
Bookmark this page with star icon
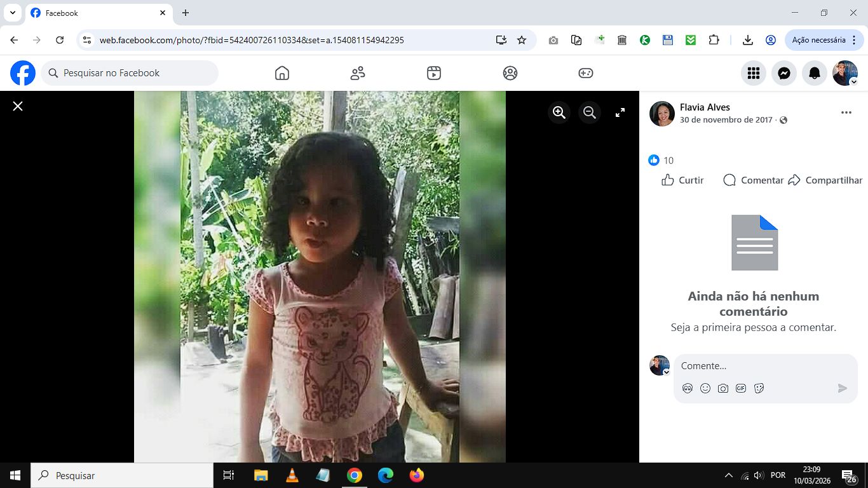(x=522, y=40)
